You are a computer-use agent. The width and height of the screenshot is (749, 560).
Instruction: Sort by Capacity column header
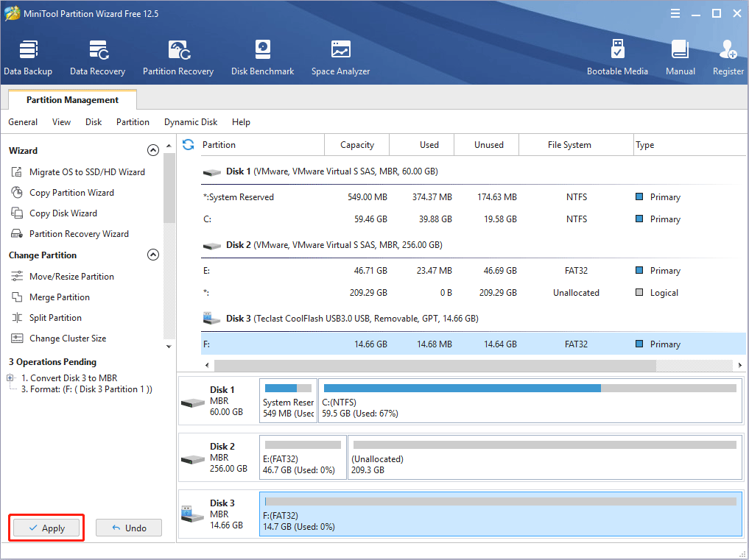pyautogui.click(x=357, y=145)
